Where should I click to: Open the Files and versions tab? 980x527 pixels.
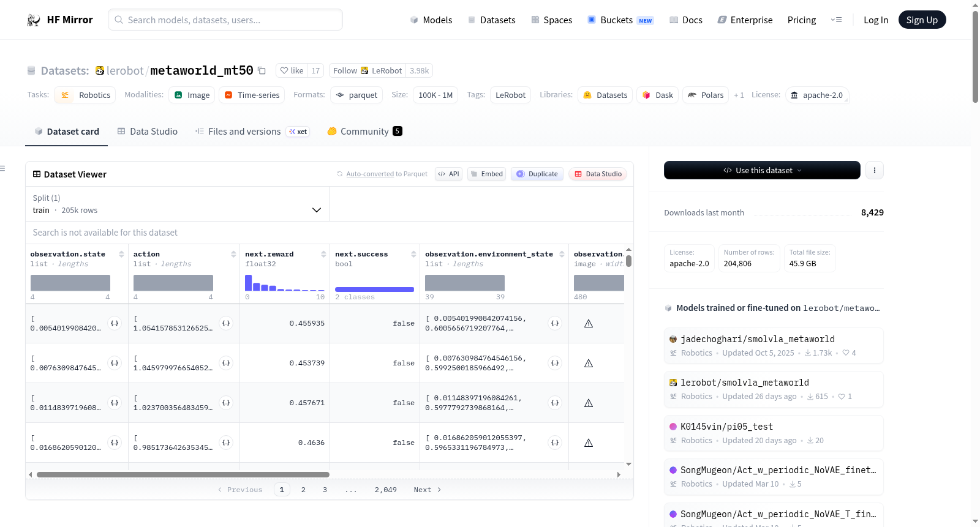(252, 132)
